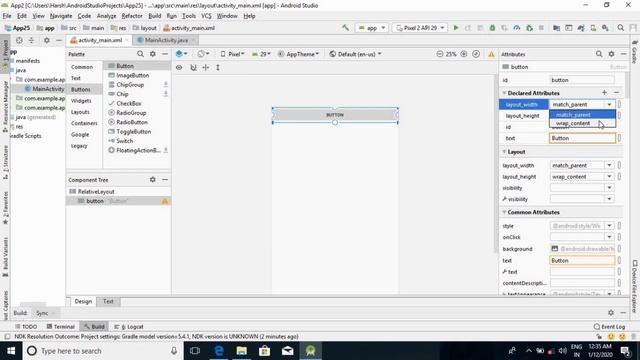Image resolution: width=640 pixels, height=360 pixels.
Task: Switch to the Text editor tab
Action: (x=108, y=301)
